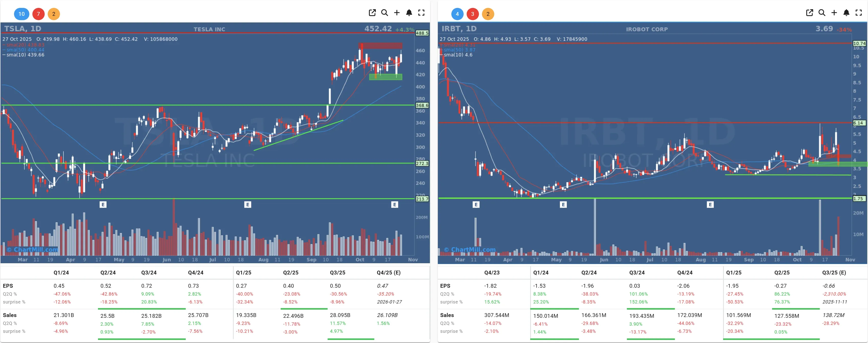Expand IRBT chart to fullscreen
This screenshot has width=868, height=343.
[858, 13]
